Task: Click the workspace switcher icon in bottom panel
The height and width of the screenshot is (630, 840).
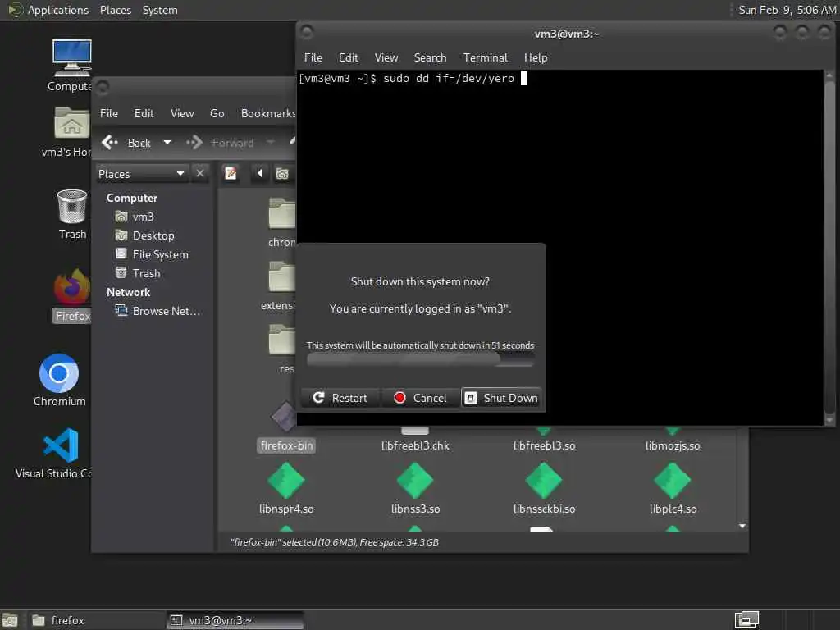Action: pos(746,620)
